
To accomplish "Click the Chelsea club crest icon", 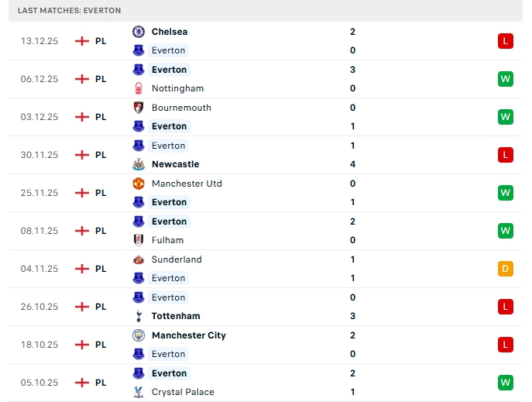I will (139, 32).
